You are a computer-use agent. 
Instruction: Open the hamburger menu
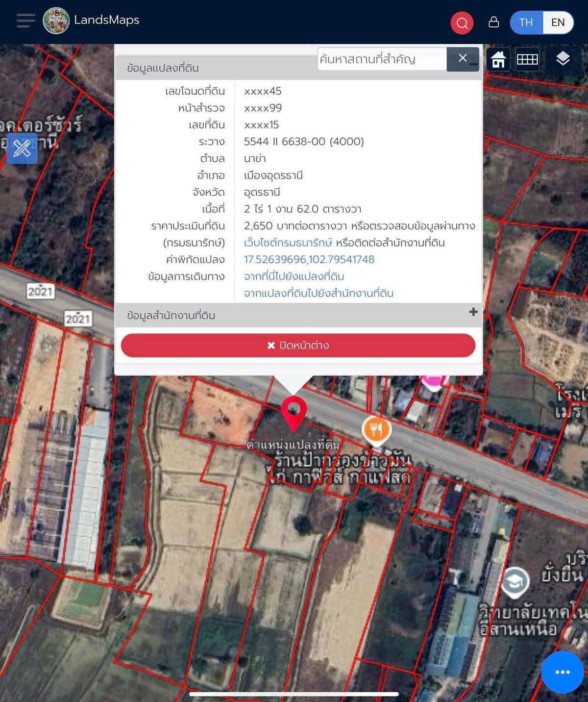(x=25, y=21)
